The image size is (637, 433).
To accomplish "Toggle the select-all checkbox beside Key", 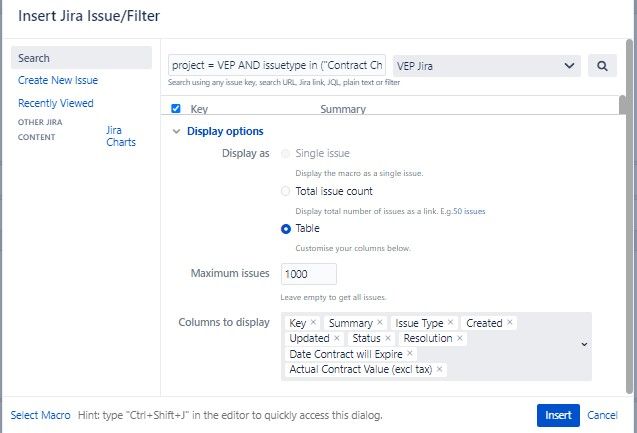I will point(176,108).
